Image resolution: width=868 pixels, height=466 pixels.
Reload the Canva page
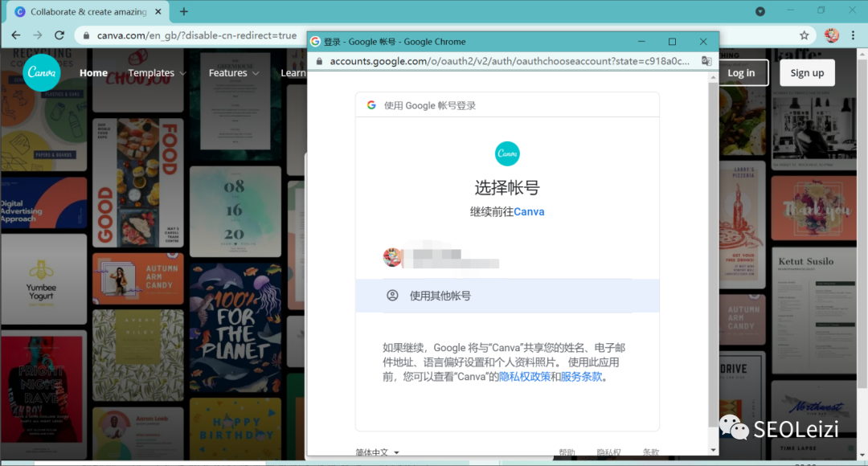point(59,35)
